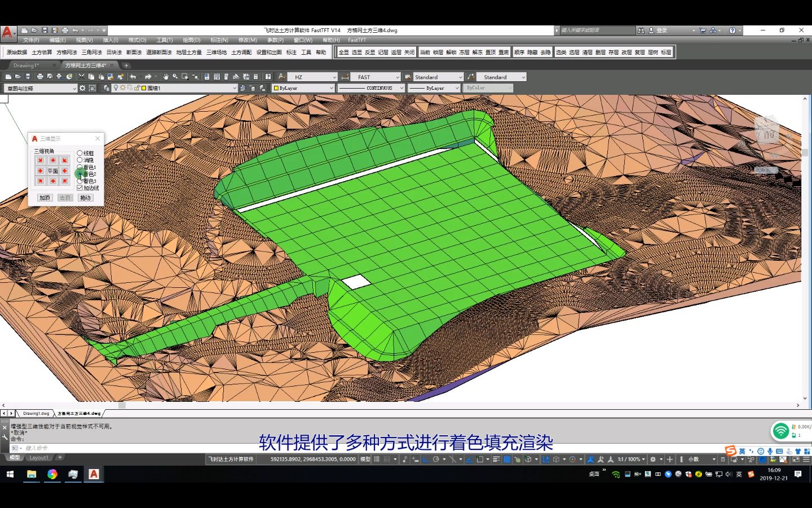The image size is (812, 508).
Task: Click the Undo arrow in standard toolbar
Action: (133, 77)
